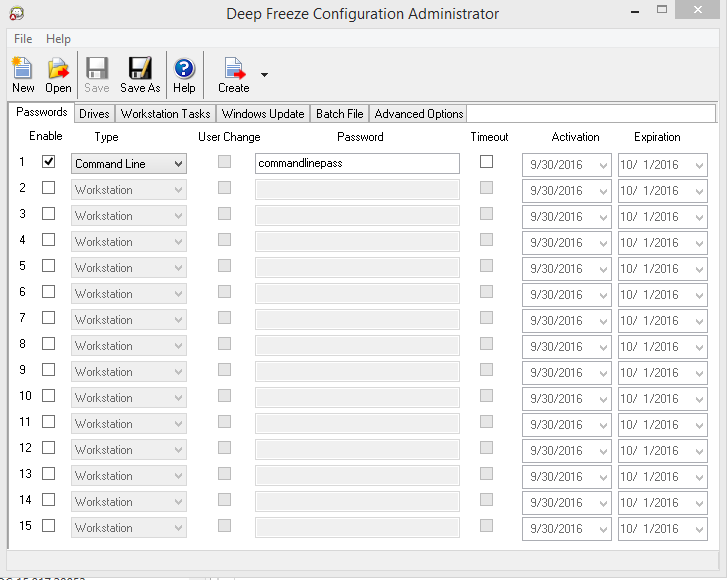Open the Command Line type dropdown
Image resolution: width=727 pixels, height=580 pixels.
(x=129, y=164)
